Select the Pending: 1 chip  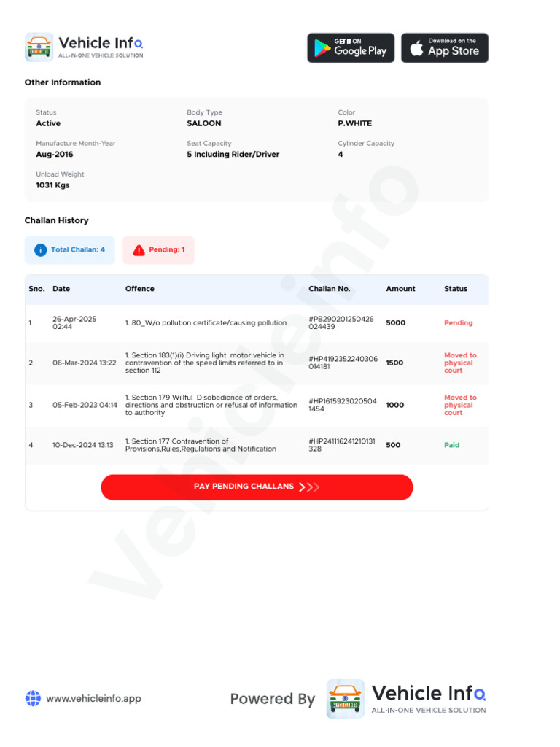pos(158,249)
